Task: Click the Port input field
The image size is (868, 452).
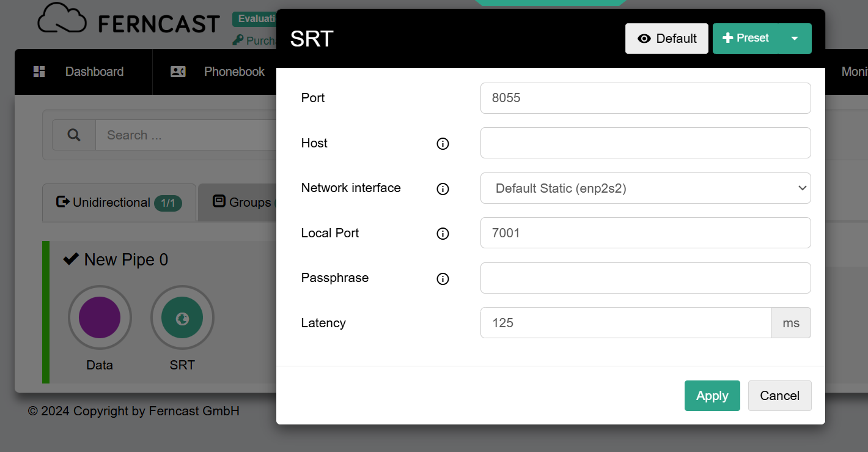Action: point(645,98)
